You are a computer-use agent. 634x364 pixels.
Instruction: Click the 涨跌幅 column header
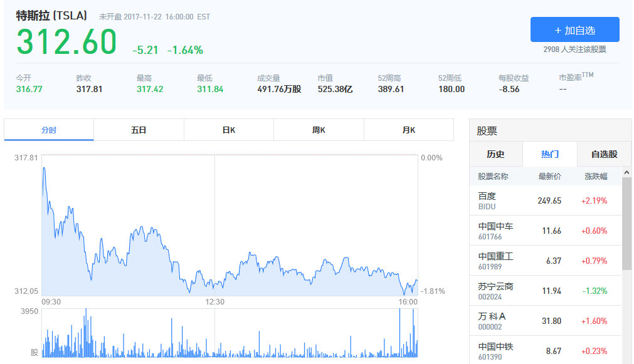(596, 177)
